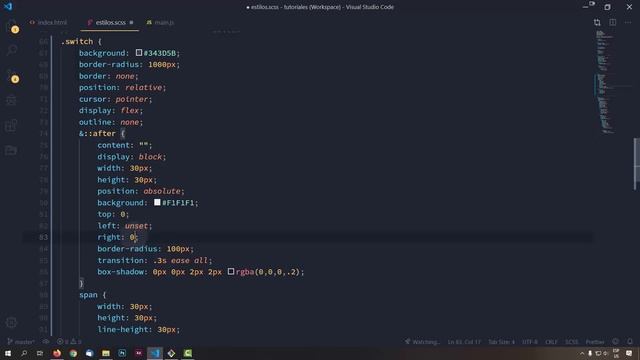Open the Windows Start menu

click(x=8, y=353)
